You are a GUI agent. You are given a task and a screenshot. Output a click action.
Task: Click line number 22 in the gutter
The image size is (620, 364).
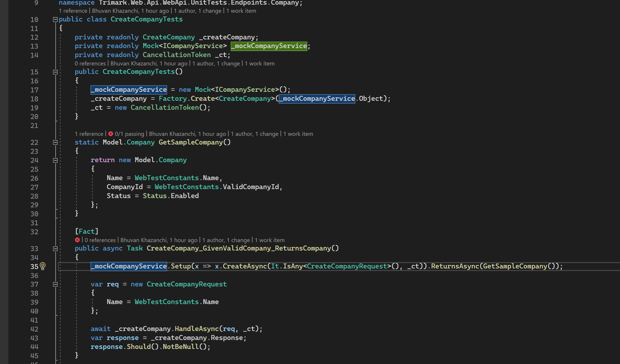point(34,142)
